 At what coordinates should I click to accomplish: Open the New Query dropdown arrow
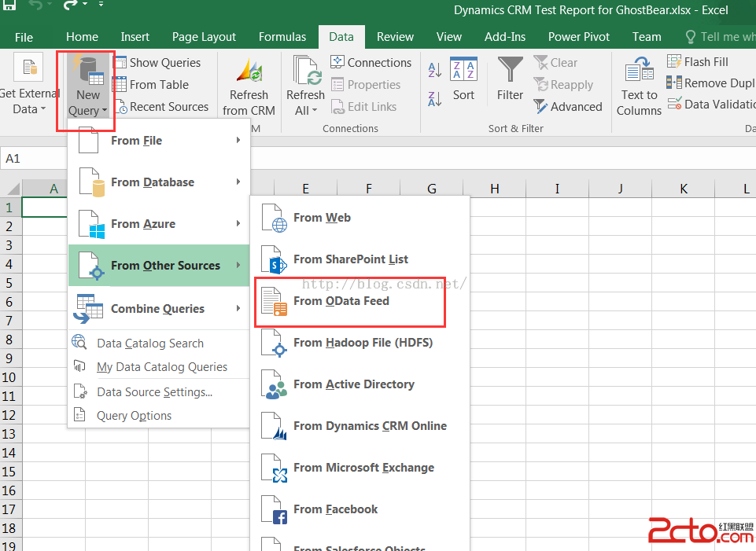(x=105, y=111)
